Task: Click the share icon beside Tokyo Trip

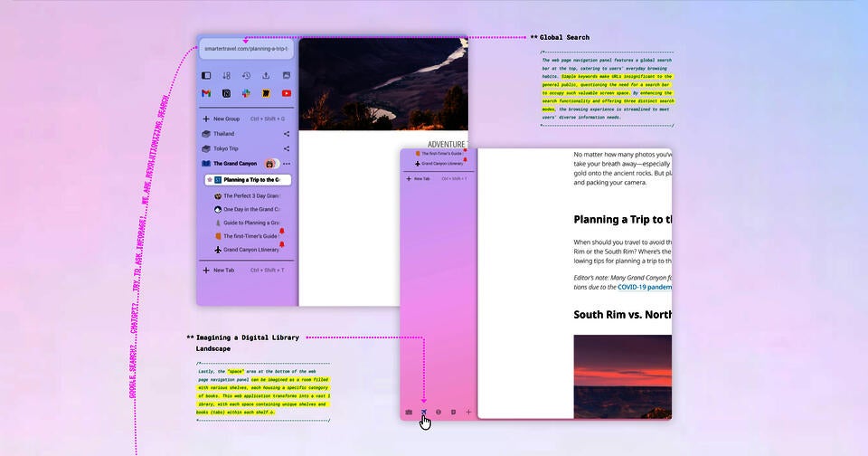Action: coord(287,148)
